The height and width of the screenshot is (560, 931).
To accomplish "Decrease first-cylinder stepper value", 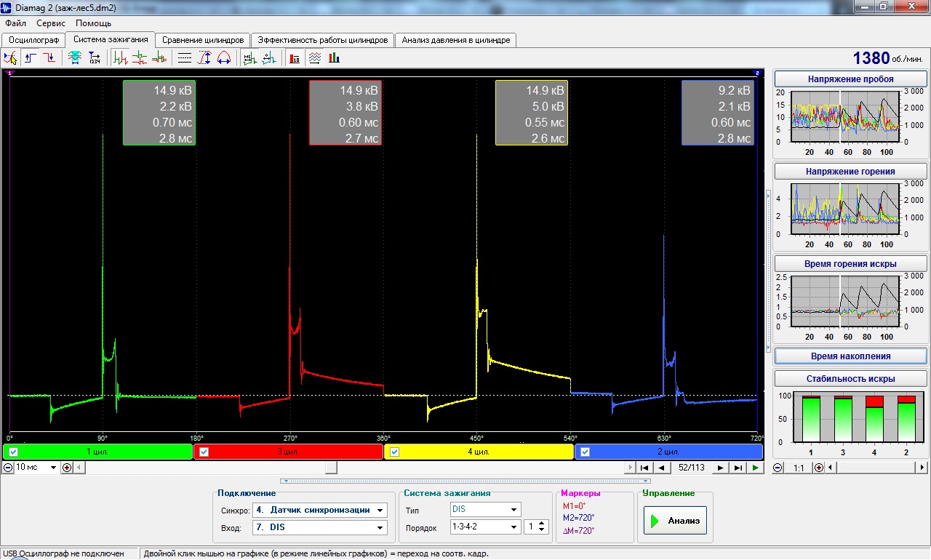I will [543, 530].
